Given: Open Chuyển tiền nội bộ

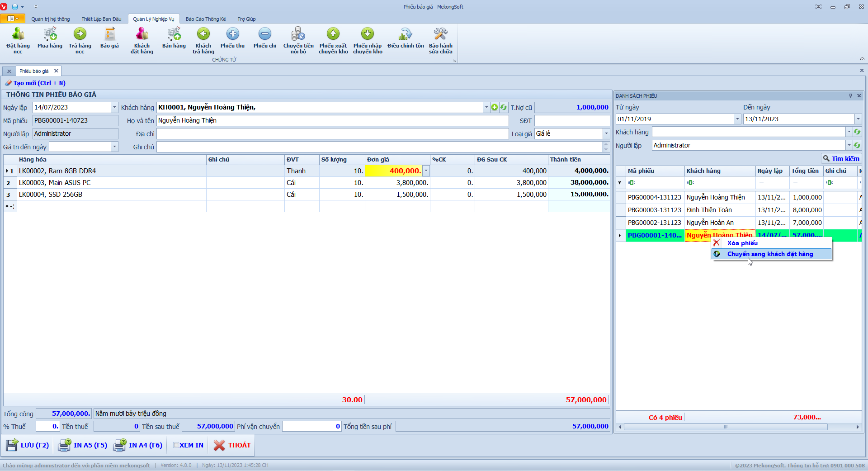Looking at the screenshot, I should 298,40.
